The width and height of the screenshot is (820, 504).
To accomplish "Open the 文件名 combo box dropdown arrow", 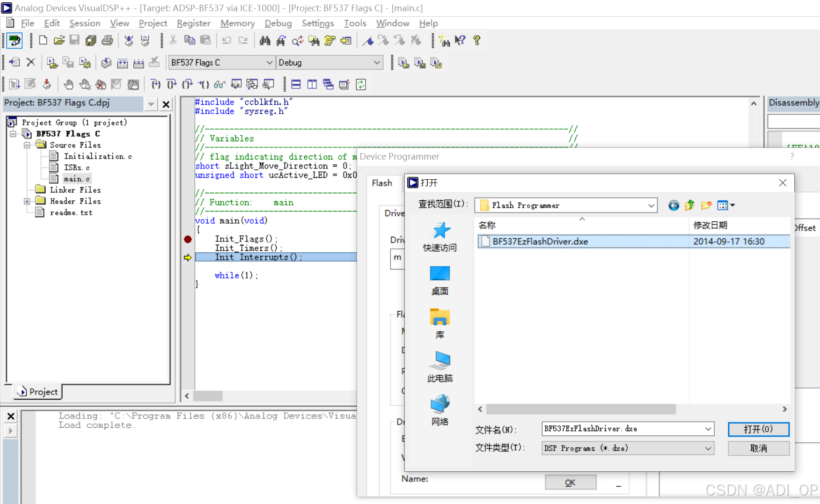I will pos(708,429).
